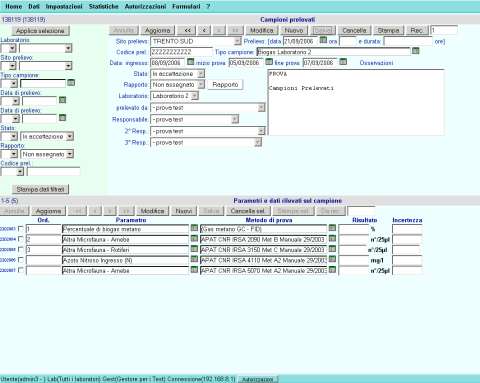Viewport: 480px width, 383px height.
Task: Expand the Responsabile prova test dropdown
Action: pos(235,119)
